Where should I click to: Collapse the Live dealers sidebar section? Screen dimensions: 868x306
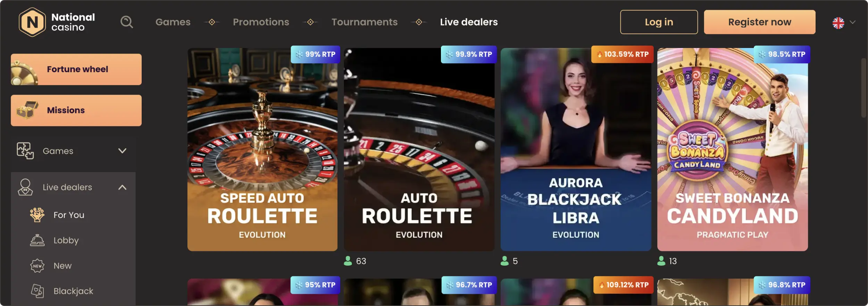coord(122,187)
